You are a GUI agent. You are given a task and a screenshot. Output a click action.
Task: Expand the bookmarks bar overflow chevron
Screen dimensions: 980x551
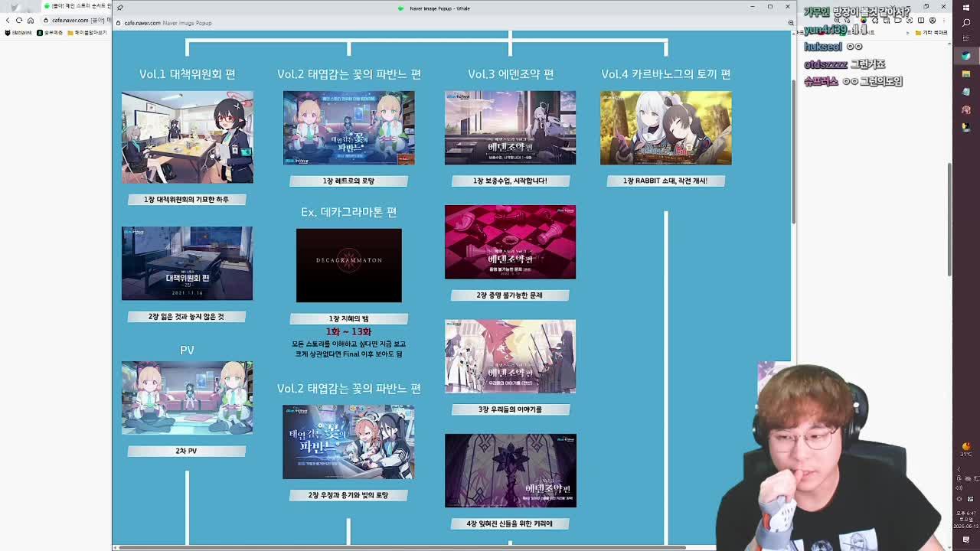point(909,33)
